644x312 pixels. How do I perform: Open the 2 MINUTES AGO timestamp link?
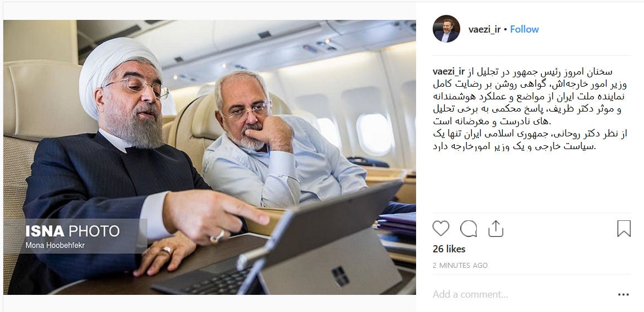click(460, 266)
